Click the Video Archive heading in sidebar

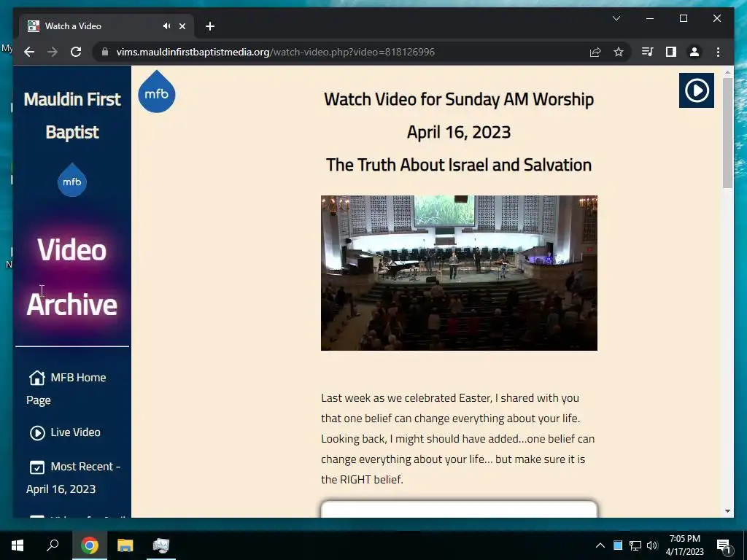tap(72, 277)
